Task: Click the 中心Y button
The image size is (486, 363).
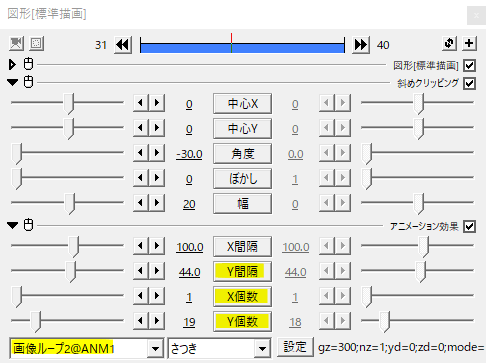Action: point(242,128)
